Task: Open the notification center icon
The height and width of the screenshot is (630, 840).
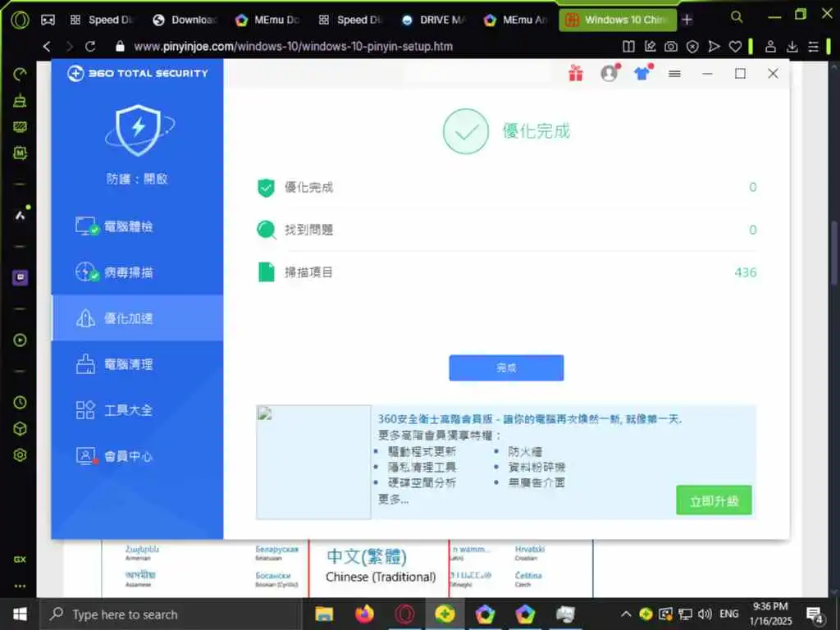Action: tap(815, 615)
